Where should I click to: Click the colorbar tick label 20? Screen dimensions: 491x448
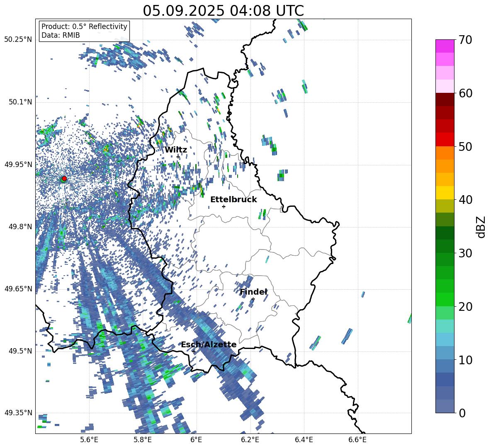465,306
